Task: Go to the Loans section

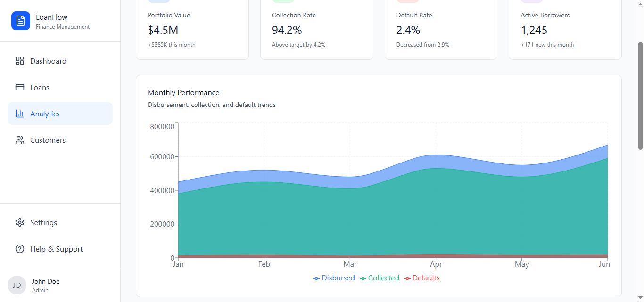Action: 60,87
